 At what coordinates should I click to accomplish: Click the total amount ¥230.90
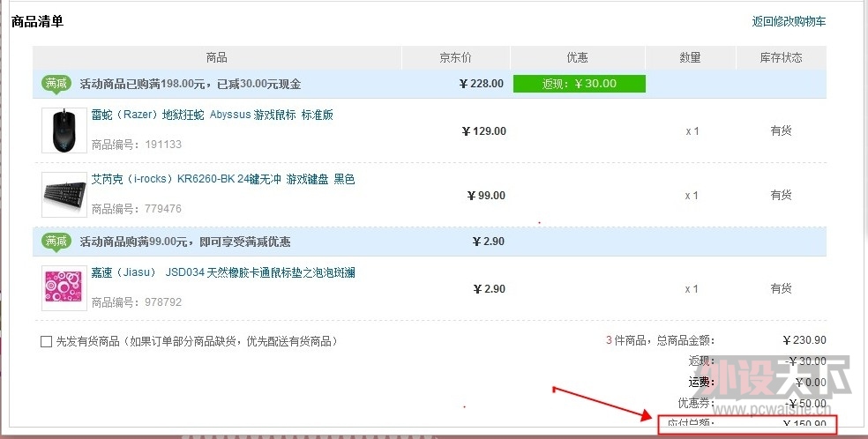pyautogui.click(x=804, y=340)
